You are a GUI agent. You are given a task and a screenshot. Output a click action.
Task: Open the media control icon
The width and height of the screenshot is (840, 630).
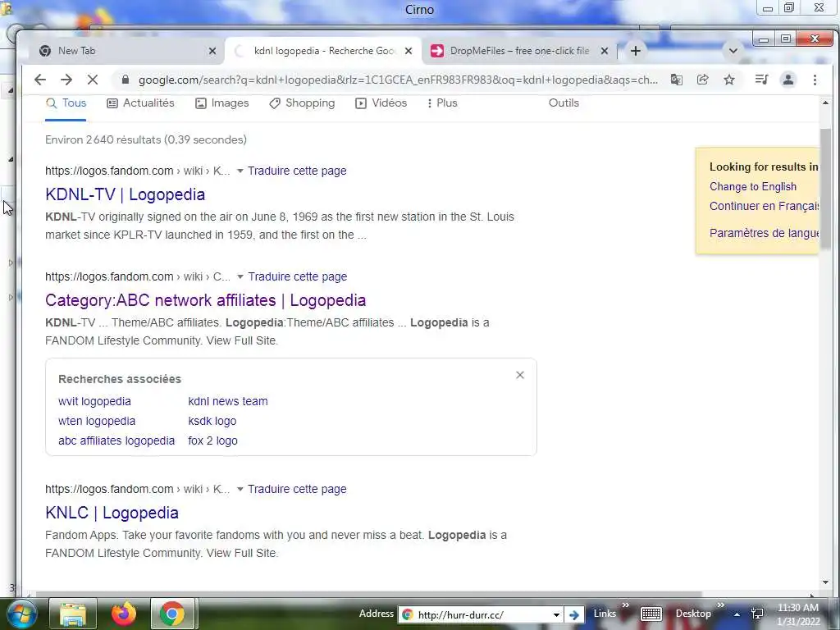pos(762,80)
